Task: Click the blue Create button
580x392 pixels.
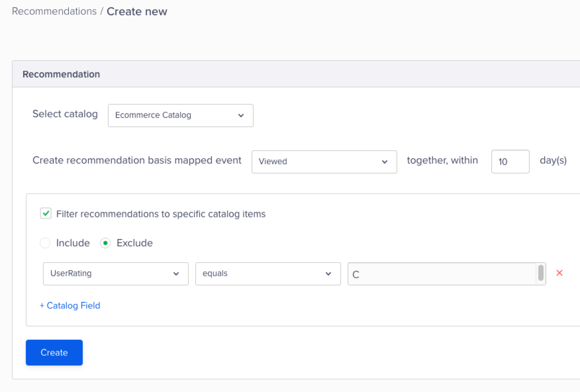Action: [54, 352]
